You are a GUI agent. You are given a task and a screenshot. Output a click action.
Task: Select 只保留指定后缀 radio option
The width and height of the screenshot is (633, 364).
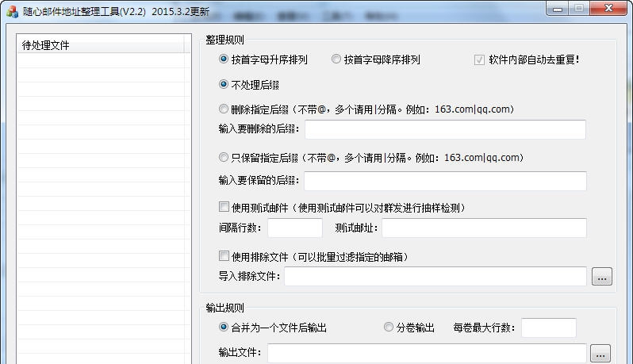tap(223, 157)
